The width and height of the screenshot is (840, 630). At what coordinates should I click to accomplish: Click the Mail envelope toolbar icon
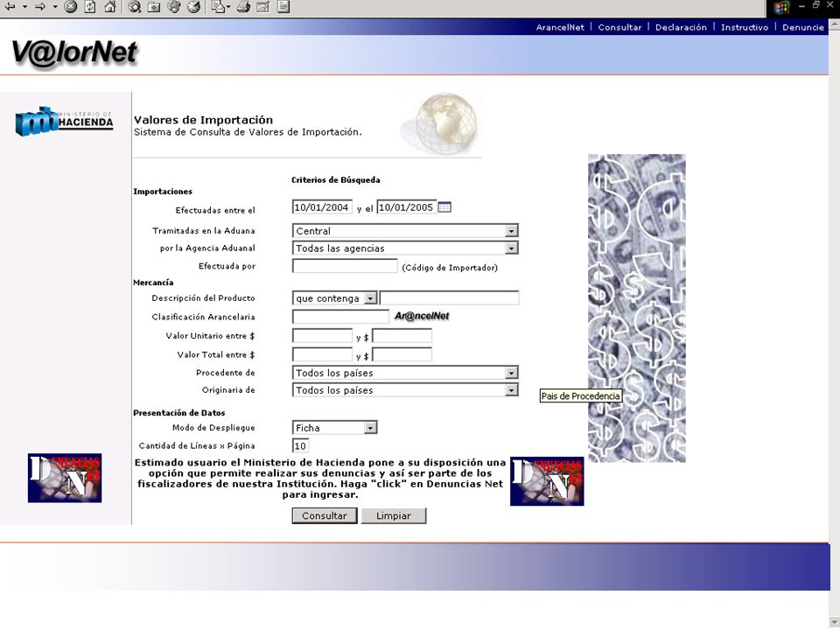pyautogui.click(x=218, y=6)
